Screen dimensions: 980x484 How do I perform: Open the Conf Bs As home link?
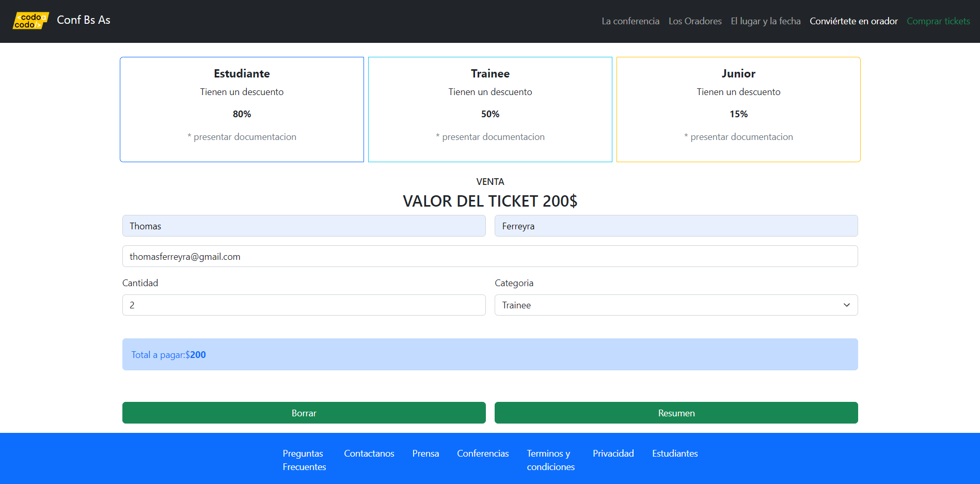83,20
